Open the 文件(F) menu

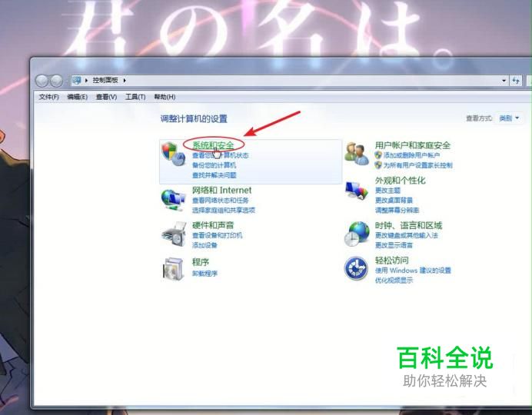click(x=49, y=97)
